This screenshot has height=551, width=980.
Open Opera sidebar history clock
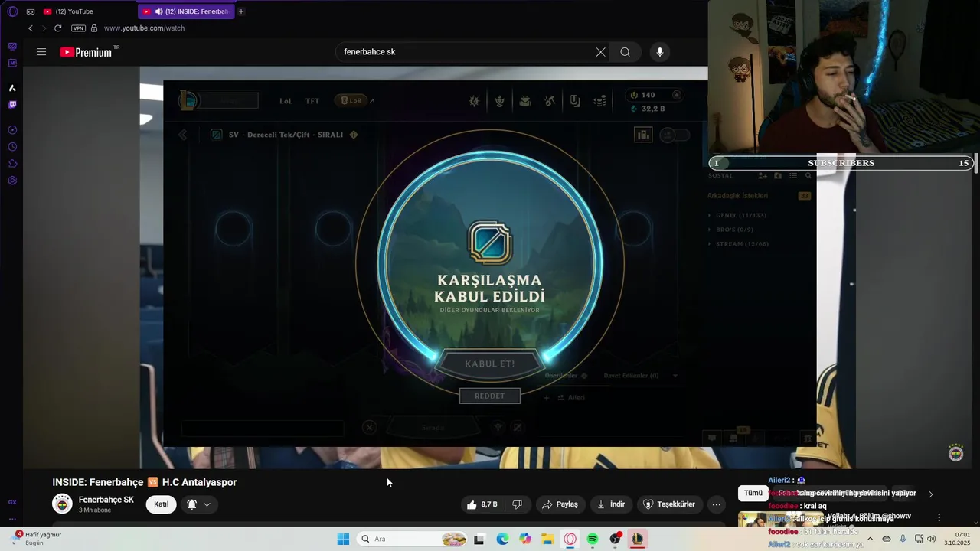tap(12, 147)
